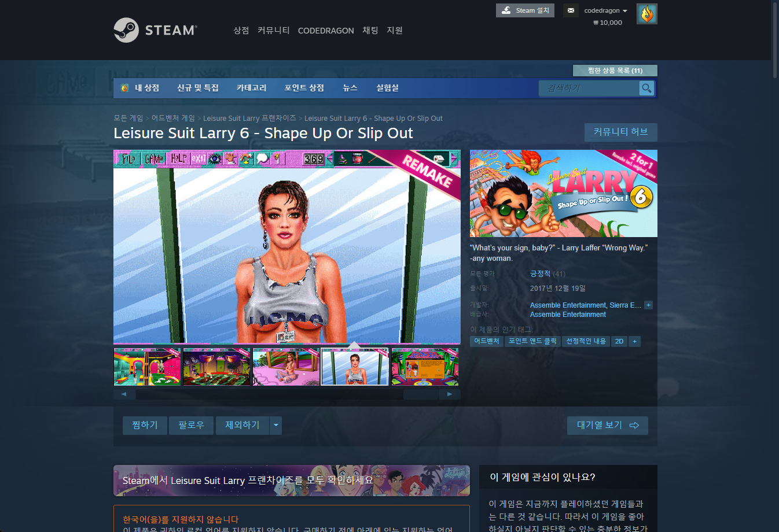Open the 뉴스 tab

[x=350, y=88]
